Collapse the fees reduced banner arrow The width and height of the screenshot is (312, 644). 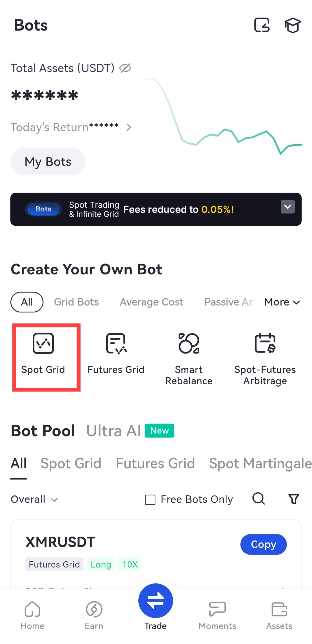coord(287,207)
